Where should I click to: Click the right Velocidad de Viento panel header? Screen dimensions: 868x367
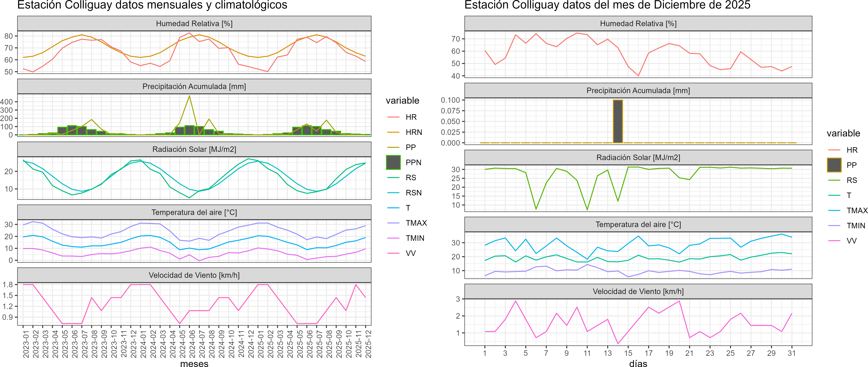638,292
